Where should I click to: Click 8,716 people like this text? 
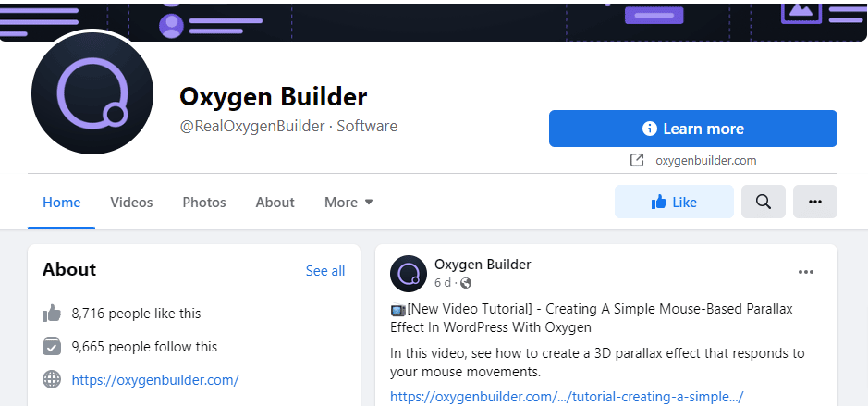click(136, 314)
